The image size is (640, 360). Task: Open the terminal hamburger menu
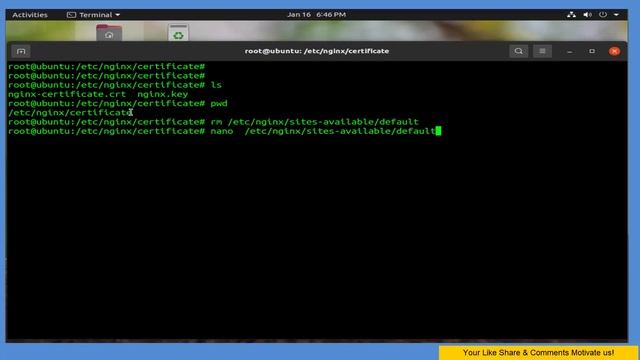click(542, 51)
